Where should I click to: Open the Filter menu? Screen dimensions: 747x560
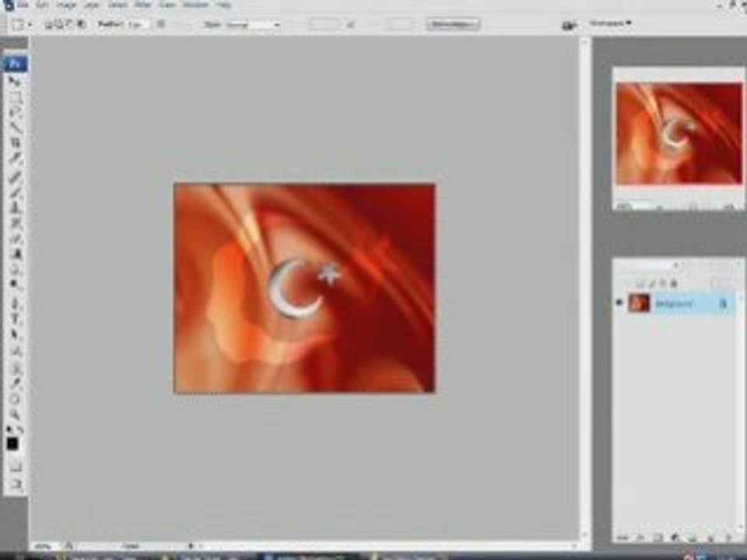pos(143,5)
